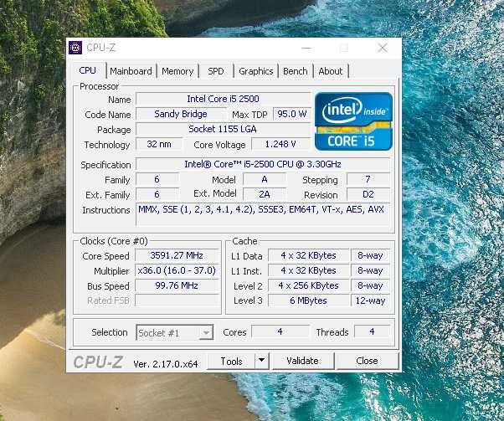Click the Max TDP value '95.0 W'
This screenshot has width=504, height=421.
tap(292, 114)
